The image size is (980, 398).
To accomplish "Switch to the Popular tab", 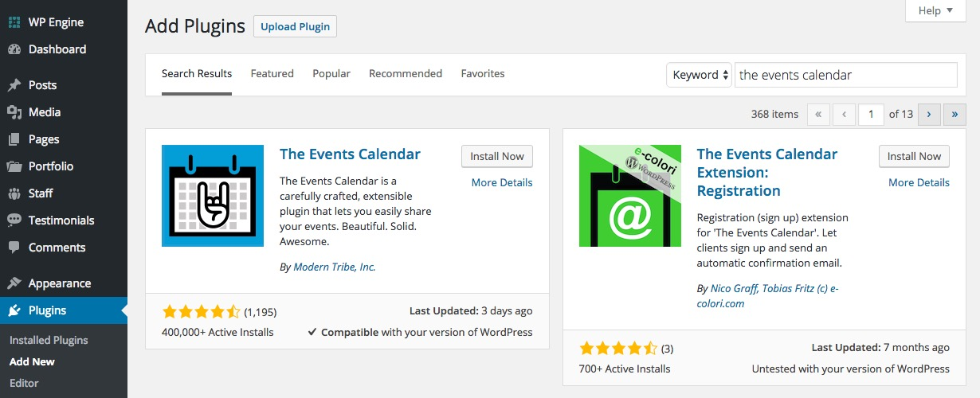I will pos(331,74).
